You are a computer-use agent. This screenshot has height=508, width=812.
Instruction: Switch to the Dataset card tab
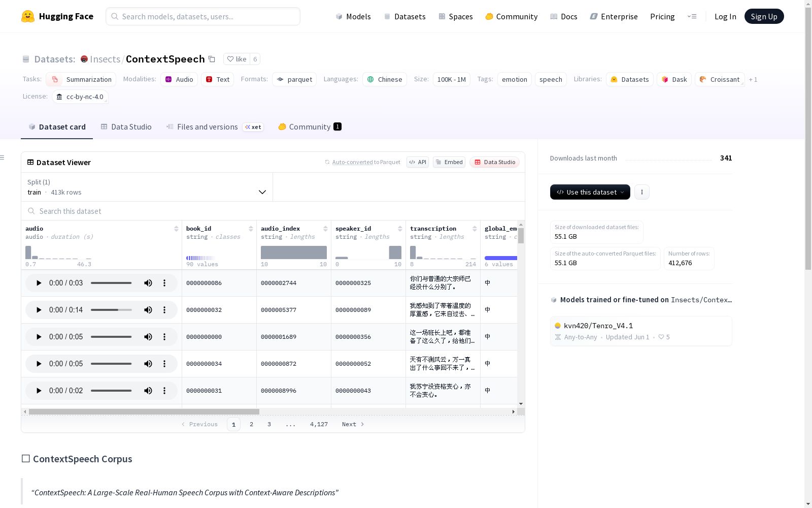tap(57, 127)
